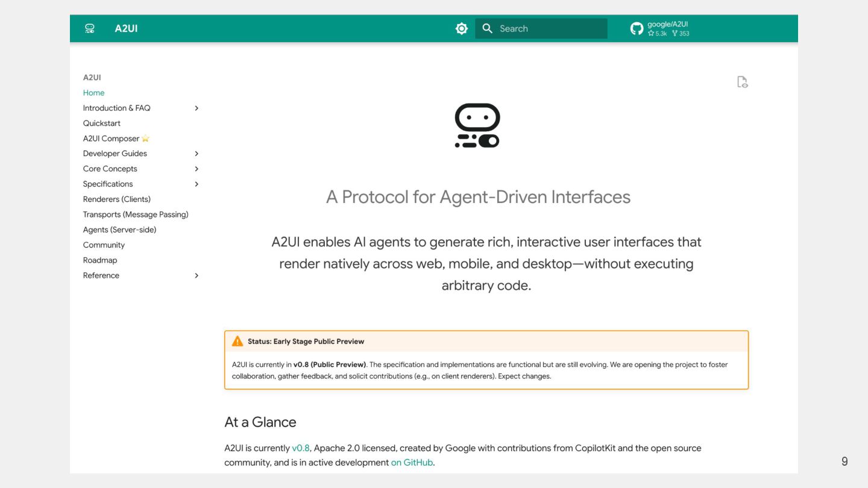Toggle light/dark theme icon

point(462,28)
